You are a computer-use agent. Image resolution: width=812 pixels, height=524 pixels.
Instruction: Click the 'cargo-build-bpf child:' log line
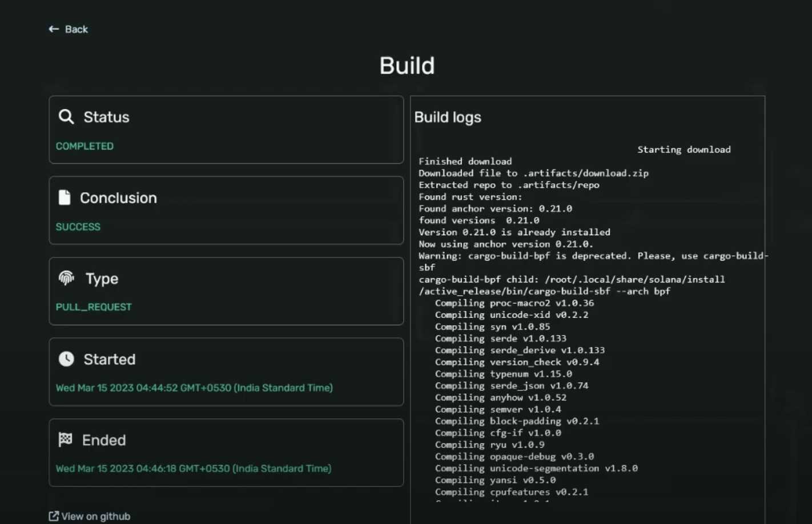click(572, 285)
